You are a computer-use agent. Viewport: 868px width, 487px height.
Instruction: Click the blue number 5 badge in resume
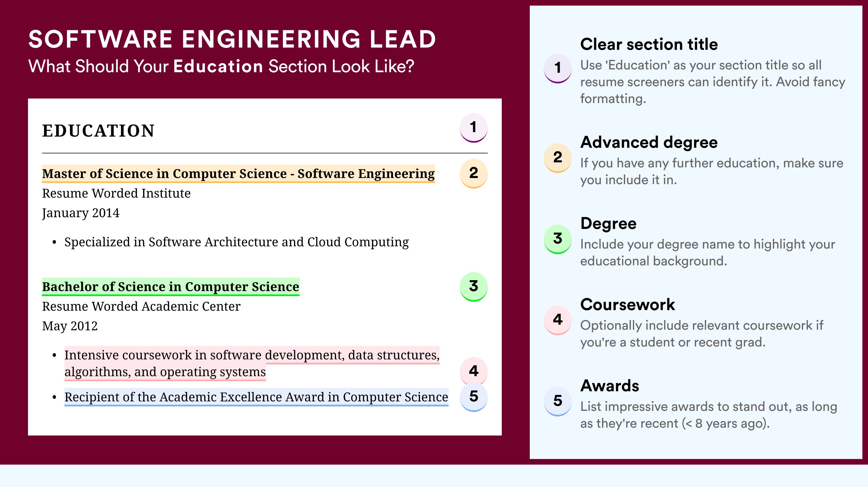point(473,397)
